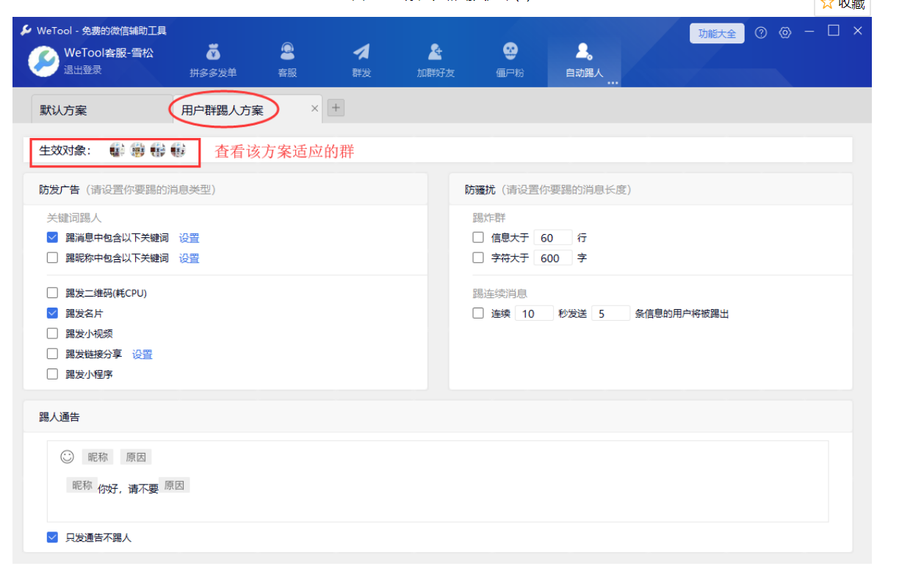Open the 客服 customer service module

(287, 60)
